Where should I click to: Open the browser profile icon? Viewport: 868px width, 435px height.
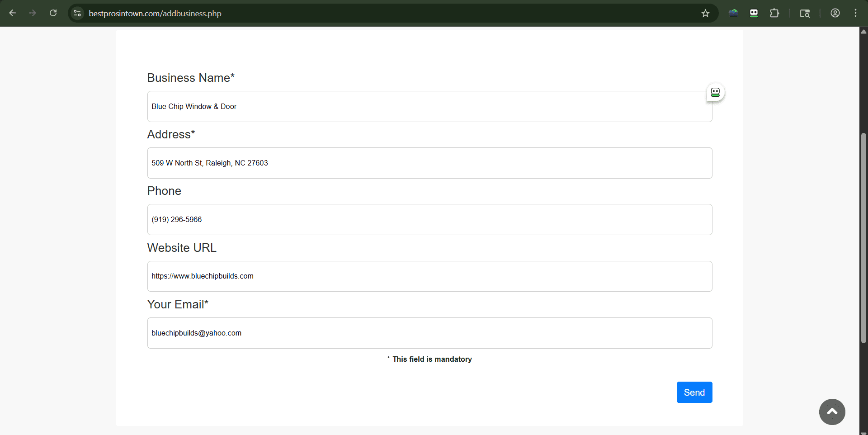click(x=835, y=13)
